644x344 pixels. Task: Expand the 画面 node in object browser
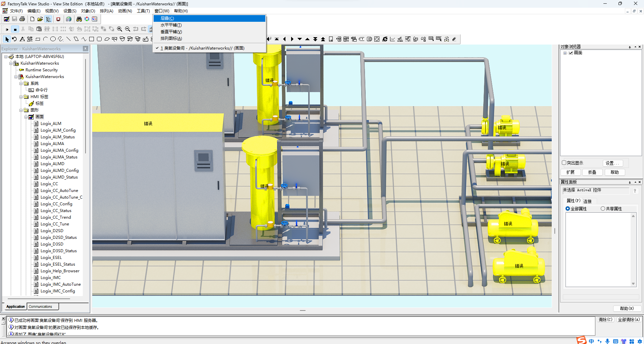565,53
